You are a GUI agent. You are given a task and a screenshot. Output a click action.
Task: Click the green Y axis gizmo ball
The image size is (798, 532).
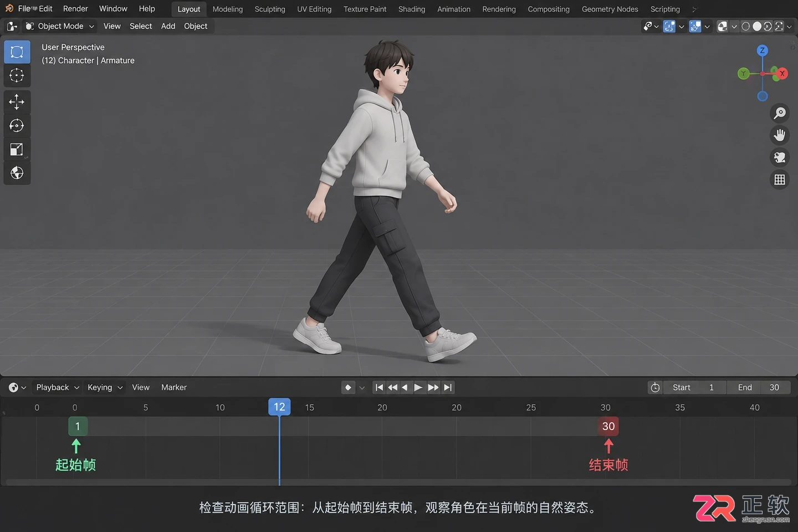744,73
